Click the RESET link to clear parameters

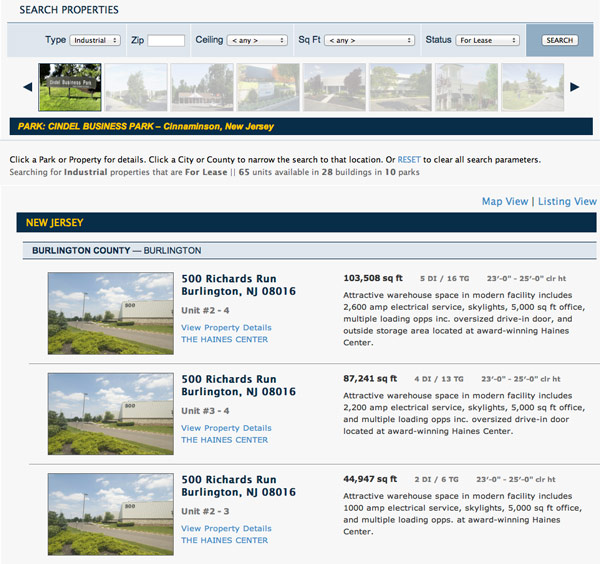point(409,160)
